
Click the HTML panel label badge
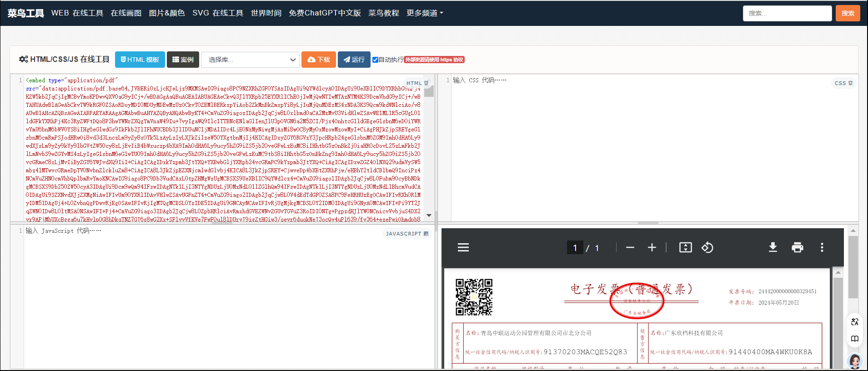tap(417, 83)
